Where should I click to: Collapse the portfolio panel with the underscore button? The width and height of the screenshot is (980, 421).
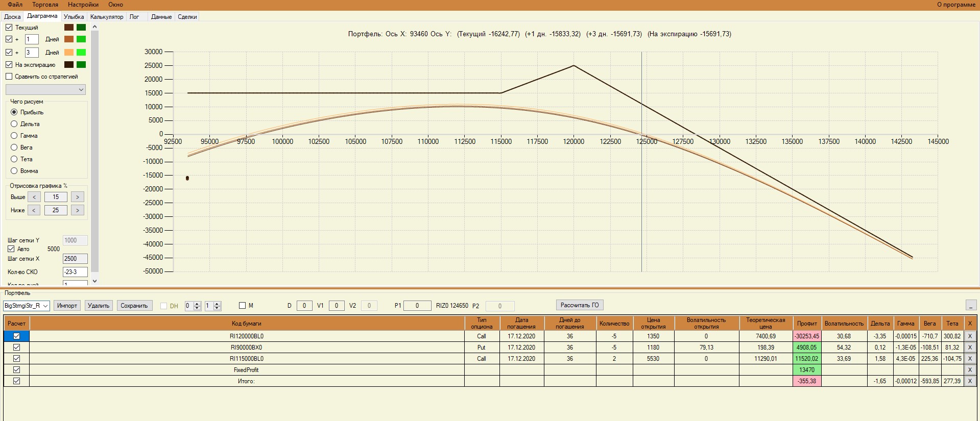(971, 305)
